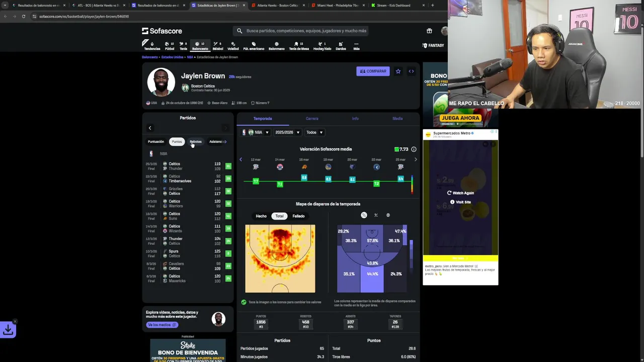Open the Celtics vs Thunder 119-109 match
The height and width of the screenshot is (362, 644).
188,166
